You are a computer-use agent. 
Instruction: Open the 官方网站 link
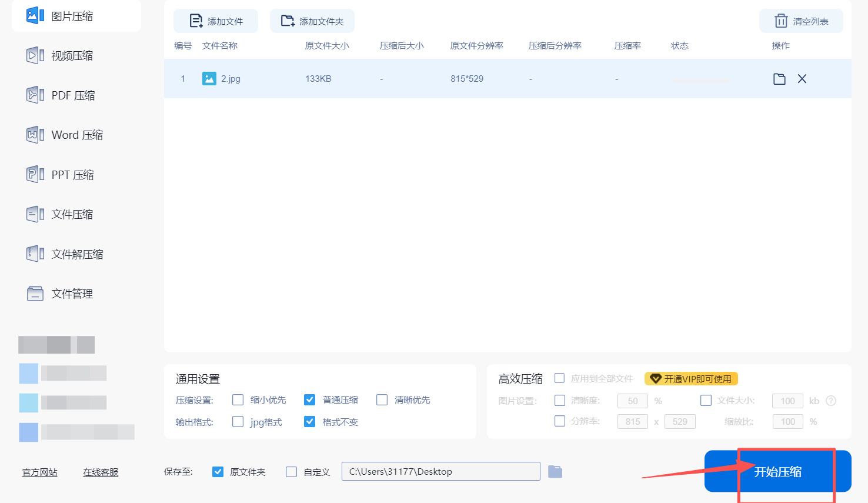pyautogui.click(x=40, y=472)
